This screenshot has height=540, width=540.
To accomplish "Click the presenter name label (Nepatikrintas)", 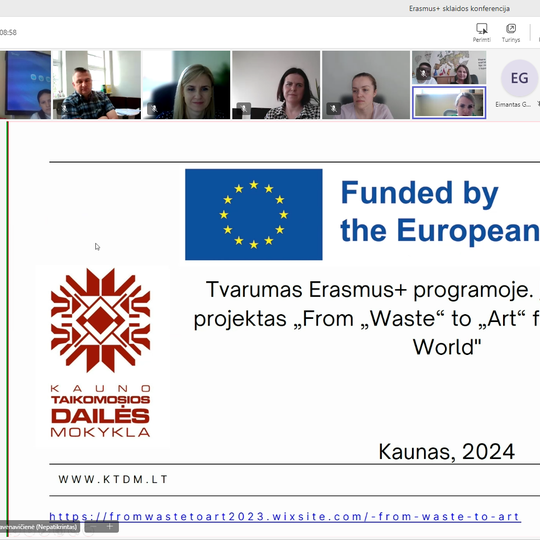I will coord(39,527).
